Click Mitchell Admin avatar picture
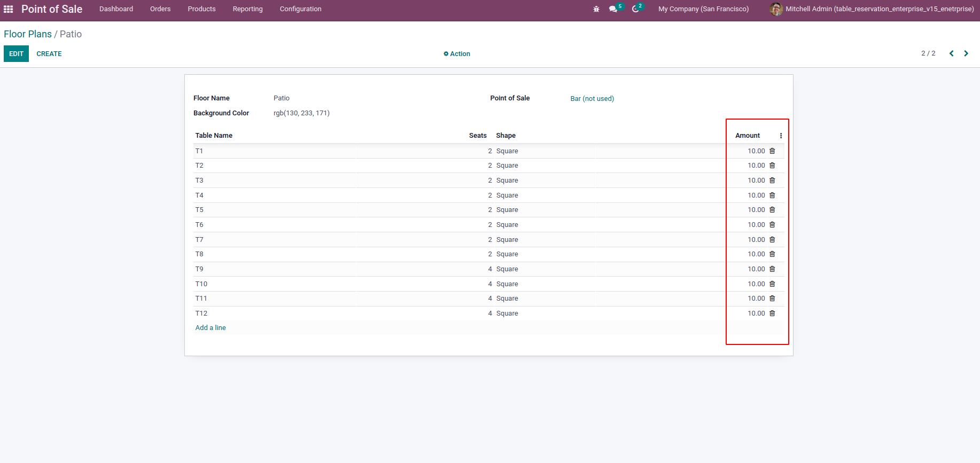 (776, 9)
